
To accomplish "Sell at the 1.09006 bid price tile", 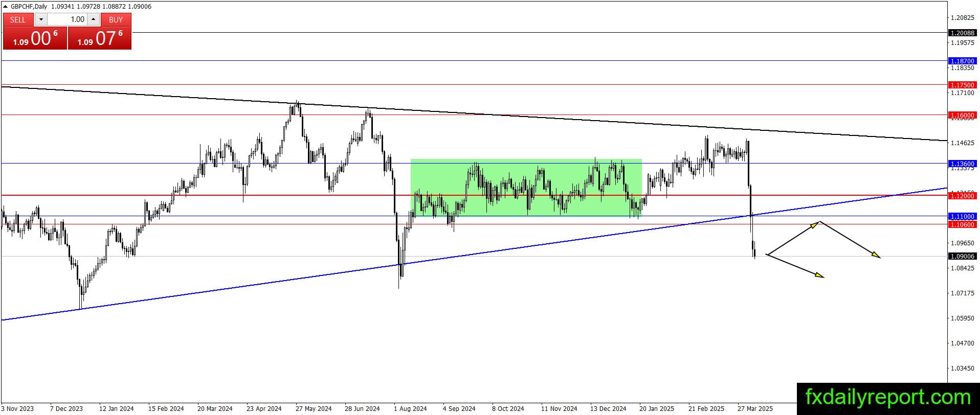I will 35,38.
